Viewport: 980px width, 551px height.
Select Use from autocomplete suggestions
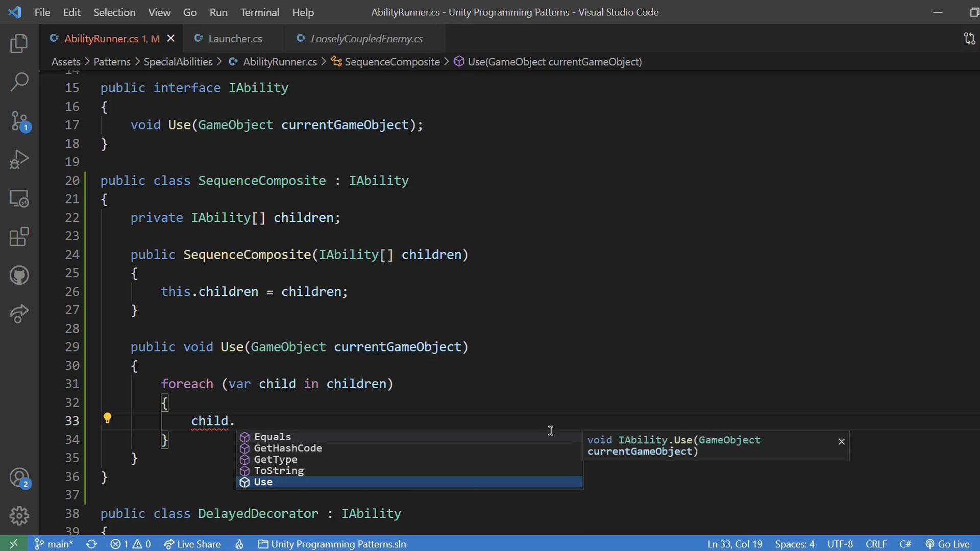coord(263,482)
